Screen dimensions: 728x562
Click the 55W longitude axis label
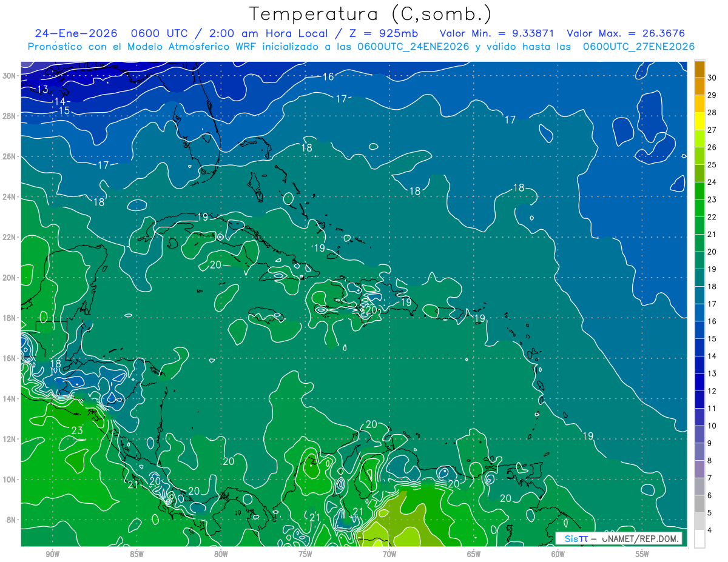[642, 554]
